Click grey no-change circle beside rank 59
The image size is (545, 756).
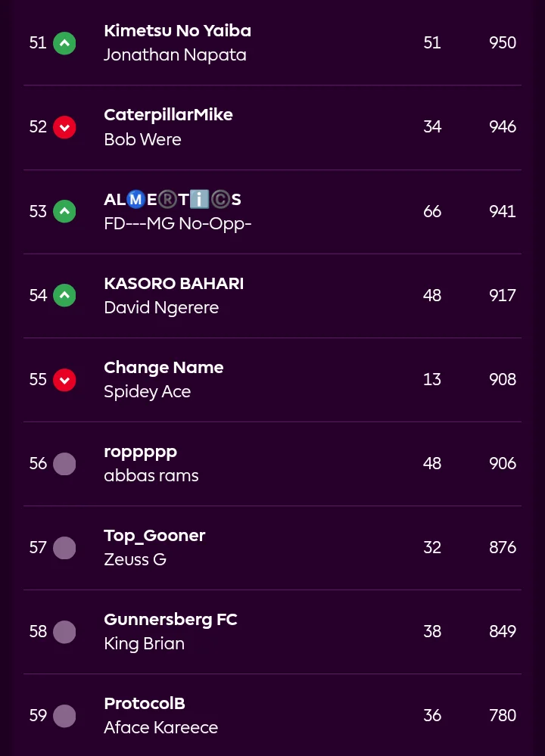pos(64,715)
